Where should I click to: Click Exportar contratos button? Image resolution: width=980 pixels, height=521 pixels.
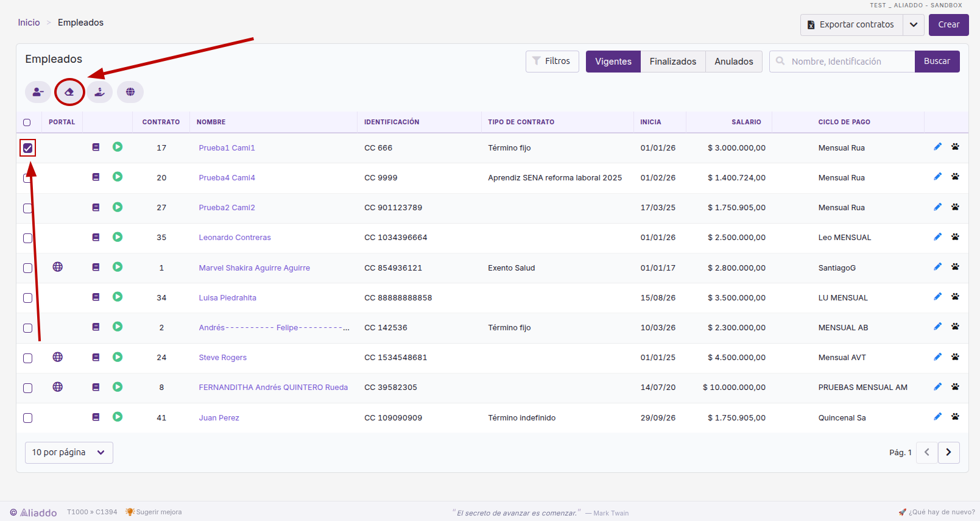click(x=851, y=25)
